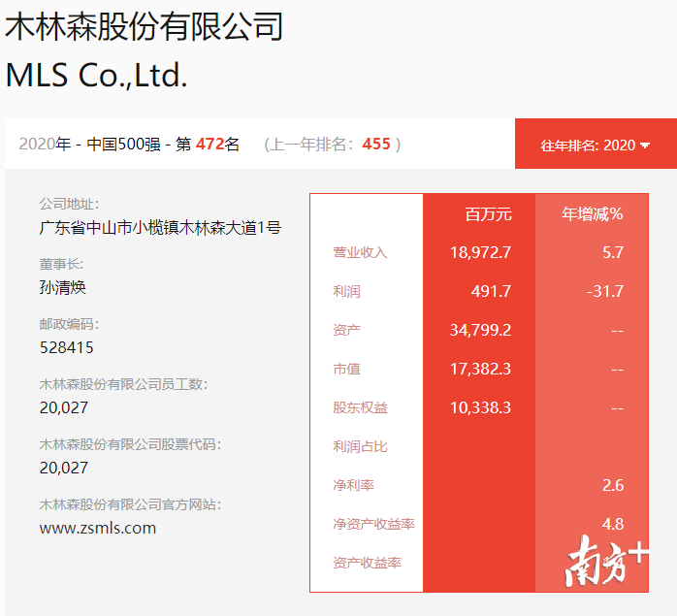677x616 pixels.
Task: Select the 营业收入 row label
Action: coord(360,252)
